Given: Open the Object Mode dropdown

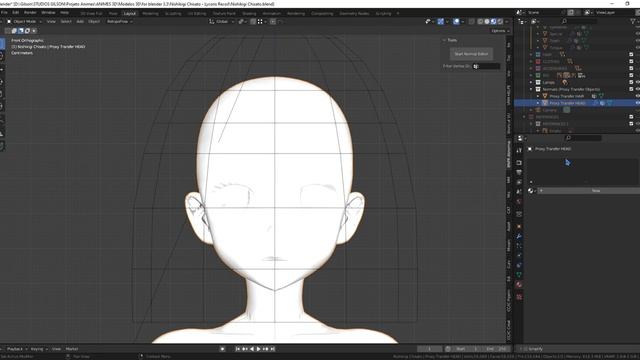Looking at the screenshot, I should (x=24, y=21).
